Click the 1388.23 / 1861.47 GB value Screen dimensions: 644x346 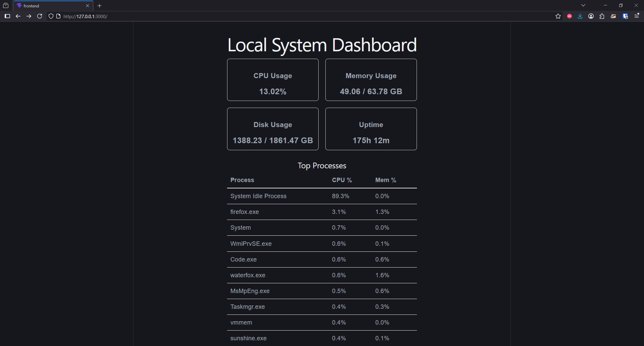pos(273,140)
